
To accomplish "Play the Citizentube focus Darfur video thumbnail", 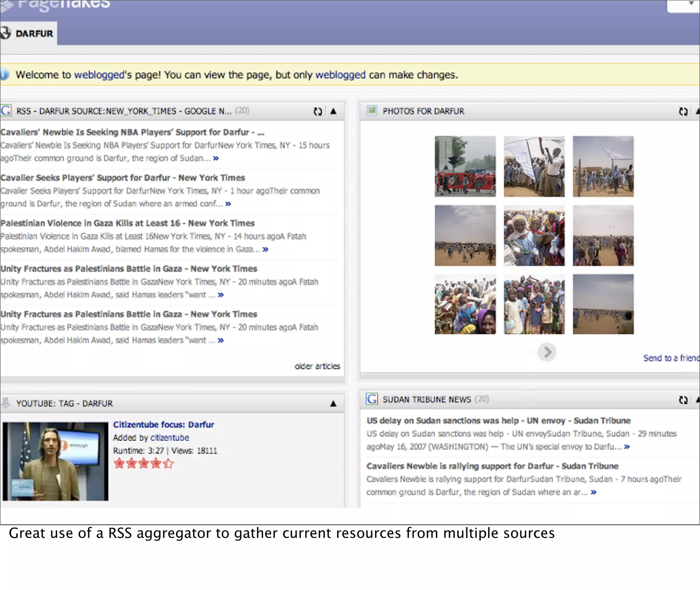I will [55, 461].
